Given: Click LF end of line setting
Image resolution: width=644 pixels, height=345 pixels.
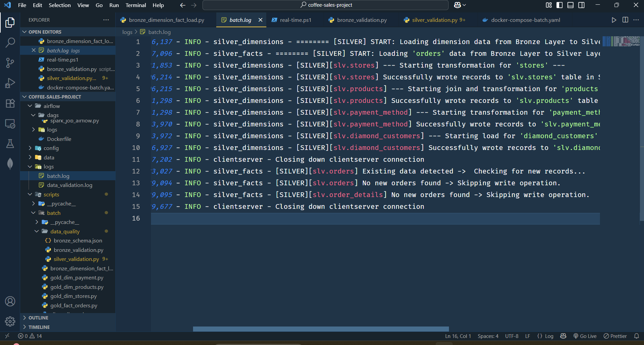Looking at the screenshot, I should click(528, 336).
